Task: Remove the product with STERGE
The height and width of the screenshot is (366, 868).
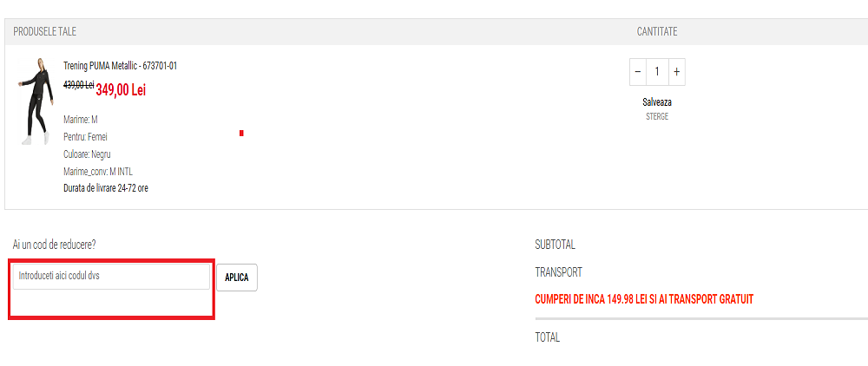Action: pos(657,116)
